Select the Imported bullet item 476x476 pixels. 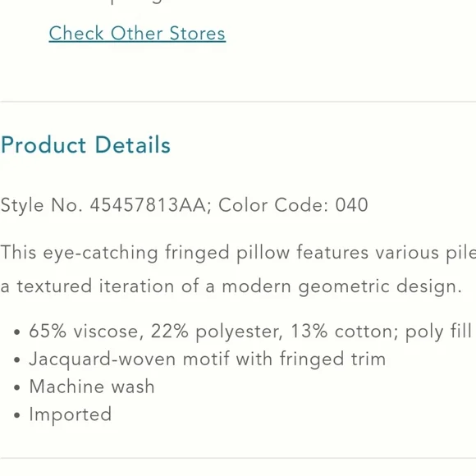(63, 414)
